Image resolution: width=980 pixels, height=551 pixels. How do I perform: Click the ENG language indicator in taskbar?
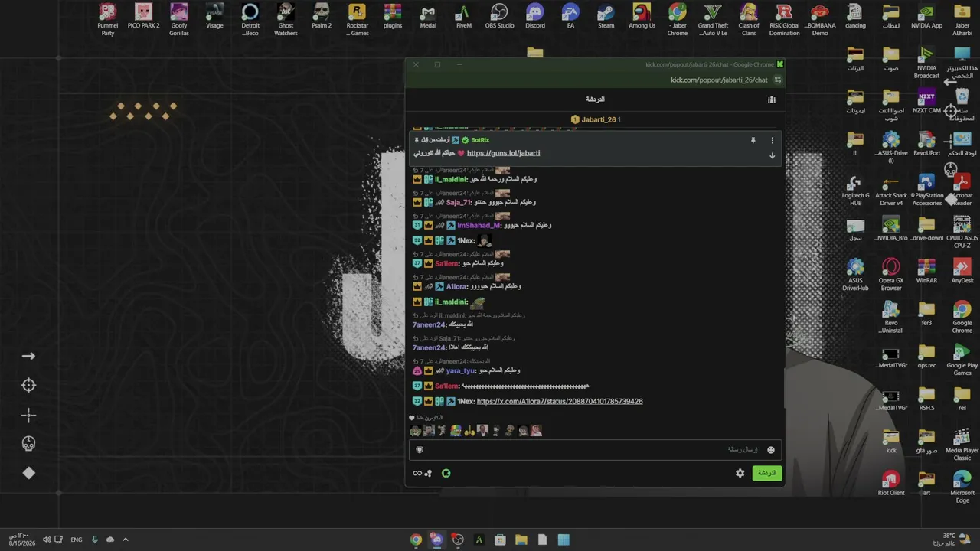77,540
